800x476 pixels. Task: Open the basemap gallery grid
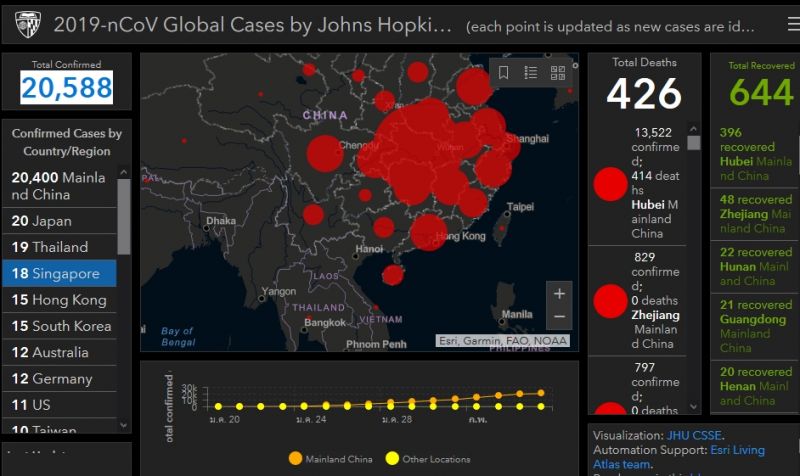click(558, 72)
